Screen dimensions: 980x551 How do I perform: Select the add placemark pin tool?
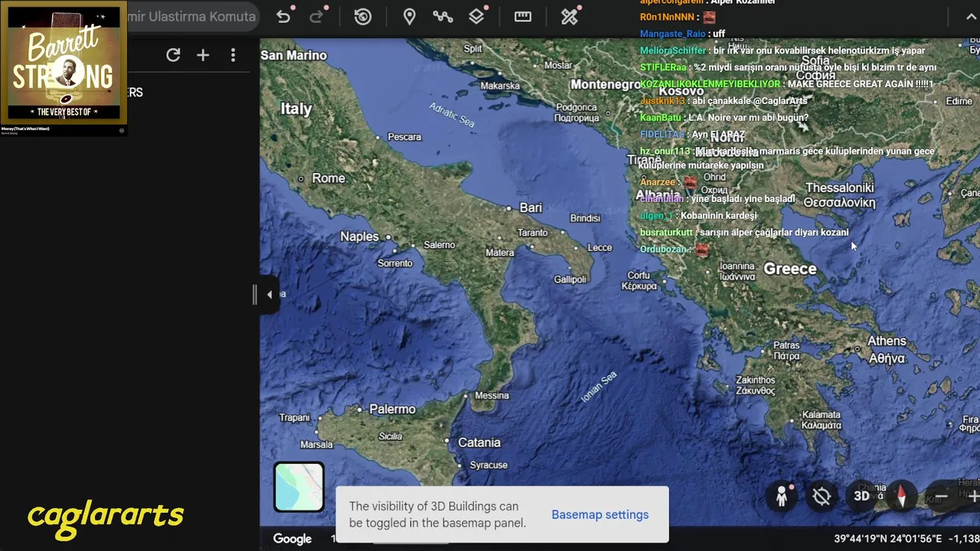pos(410,17)
